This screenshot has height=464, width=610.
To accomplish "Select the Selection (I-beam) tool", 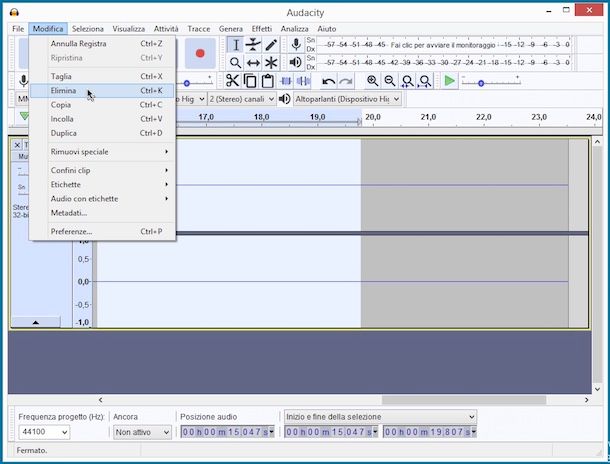I will click(x=235, y=45).
